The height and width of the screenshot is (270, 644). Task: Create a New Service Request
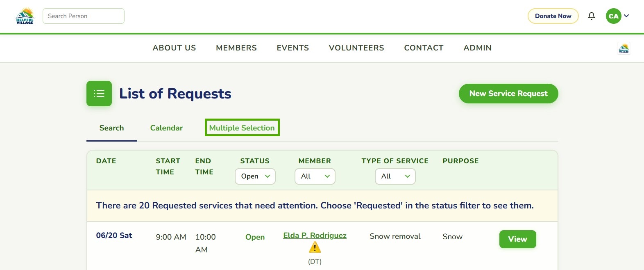508,94
